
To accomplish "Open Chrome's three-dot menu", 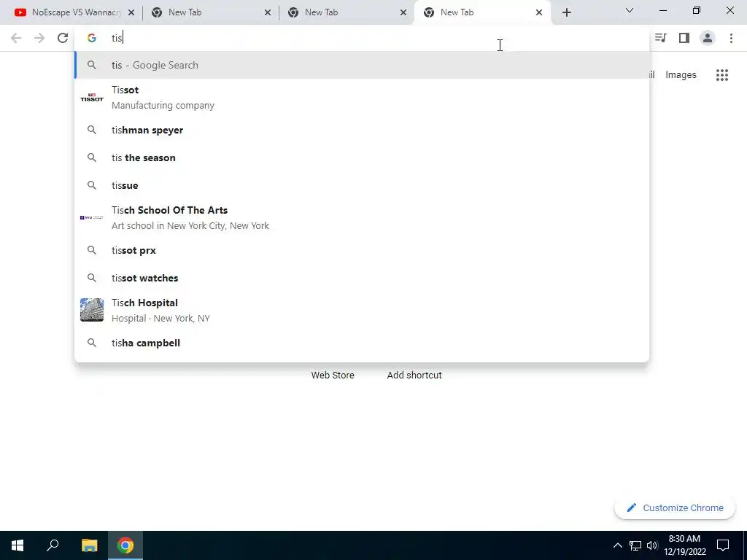I will (x=731, y=38).
